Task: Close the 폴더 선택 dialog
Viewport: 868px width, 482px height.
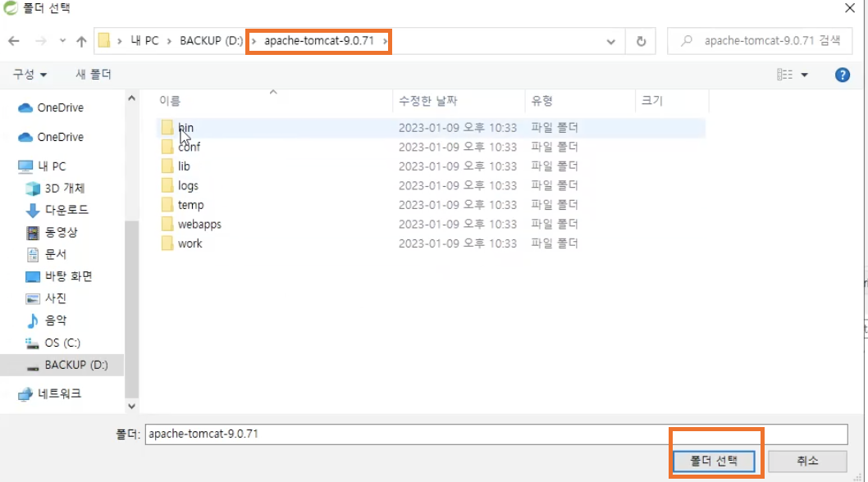Action: pos(850,7)
